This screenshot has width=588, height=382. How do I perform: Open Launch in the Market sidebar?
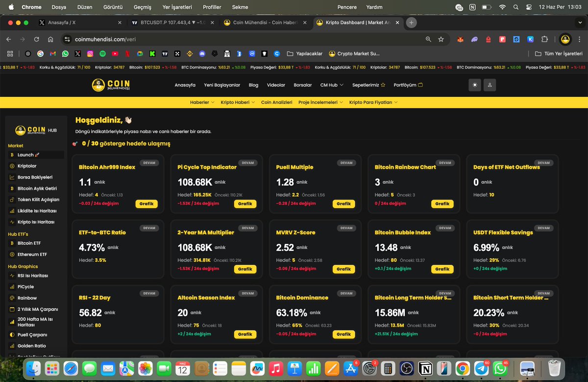tap(36, 154)
